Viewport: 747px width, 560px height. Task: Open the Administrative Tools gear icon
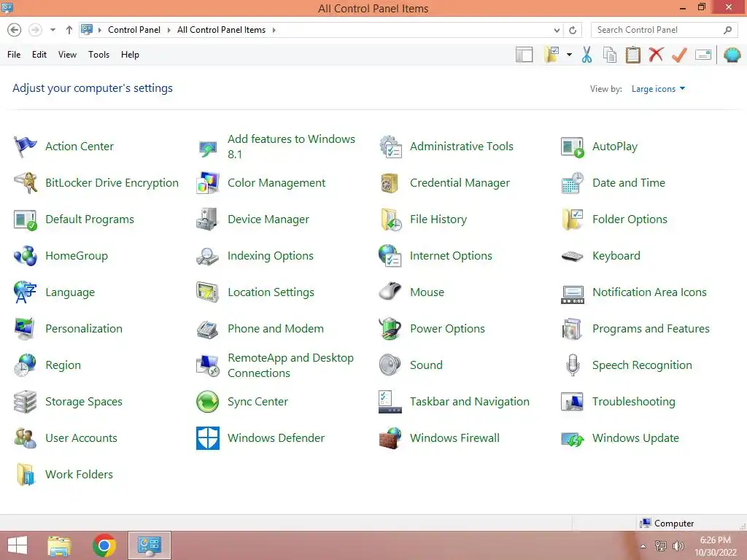click(x=390, y=147)
